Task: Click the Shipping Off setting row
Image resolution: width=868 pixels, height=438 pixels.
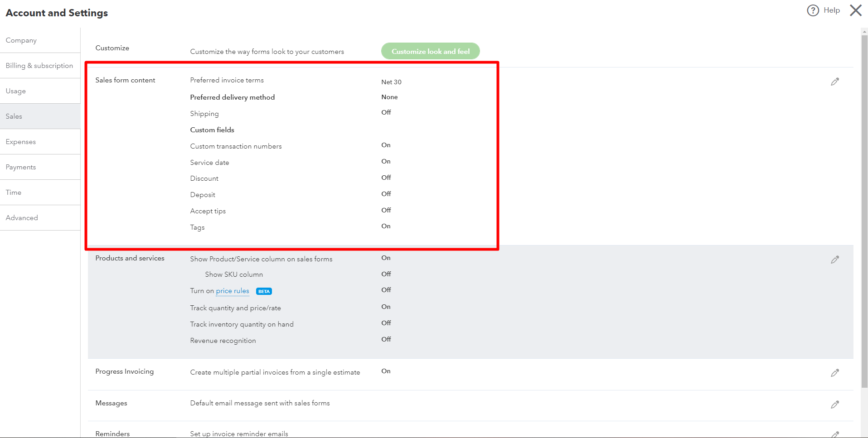Action: 204,114
